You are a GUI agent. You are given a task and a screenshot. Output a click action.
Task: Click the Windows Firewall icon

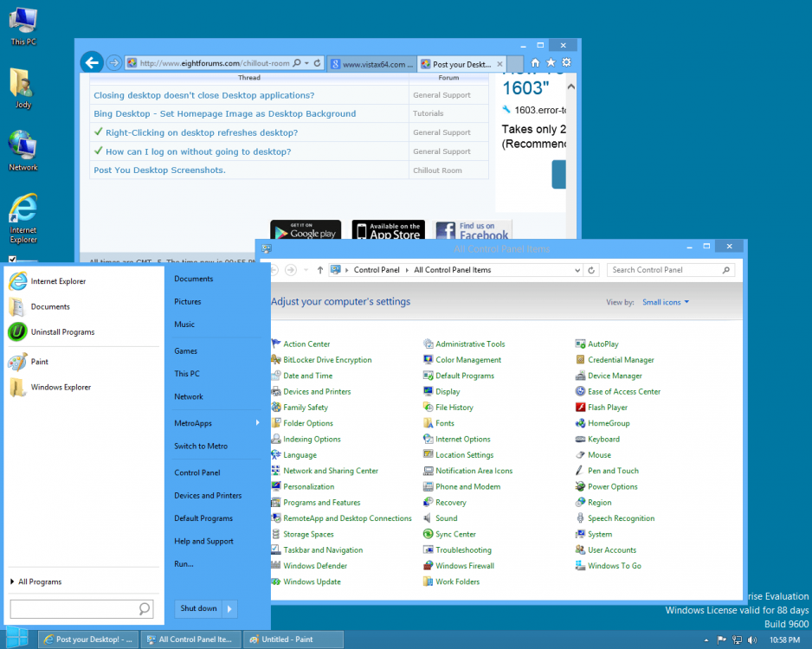coord(429,566)
